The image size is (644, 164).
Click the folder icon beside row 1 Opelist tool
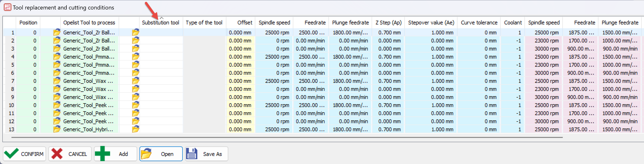pyautogui.click(x=57, y=32)
